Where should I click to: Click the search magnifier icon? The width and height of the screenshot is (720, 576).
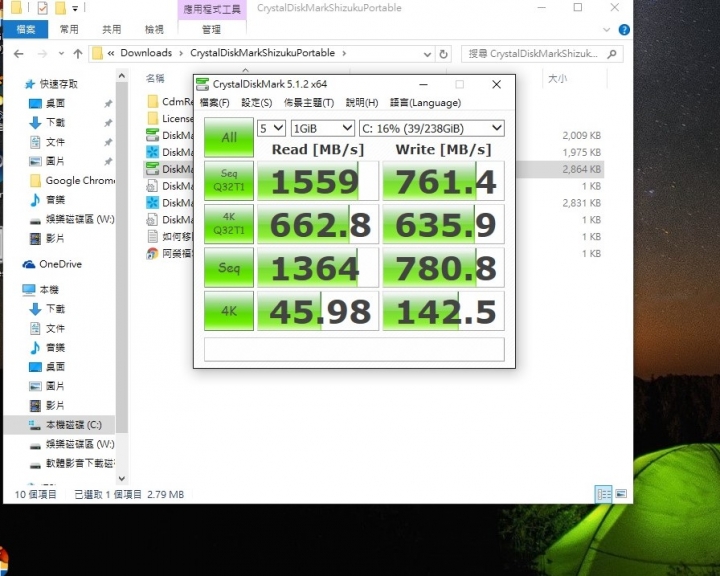click(612, 54)
